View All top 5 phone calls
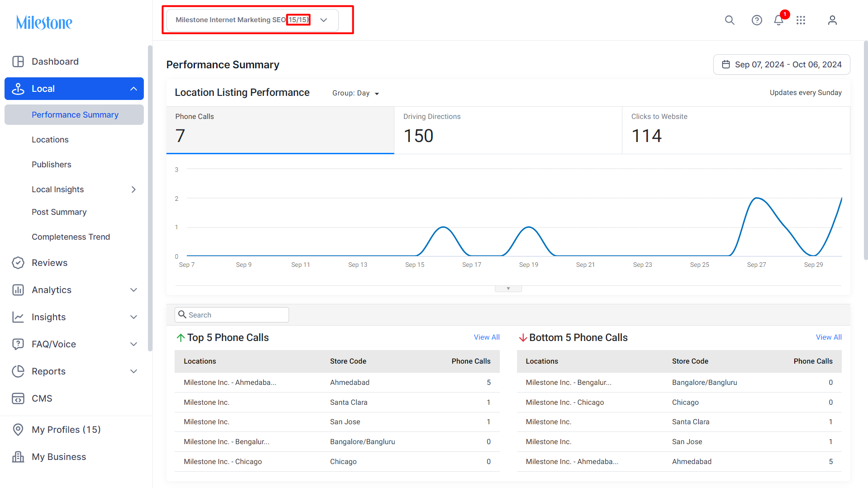This screenshot has height=488, width=868. 487,337
